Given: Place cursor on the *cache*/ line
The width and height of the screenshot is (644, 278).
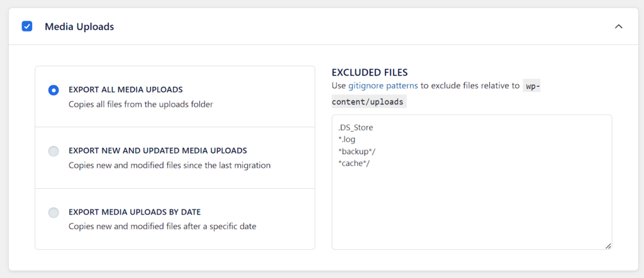Looking at the screenshot, I should pyautogui.click(x=353, y=164).
